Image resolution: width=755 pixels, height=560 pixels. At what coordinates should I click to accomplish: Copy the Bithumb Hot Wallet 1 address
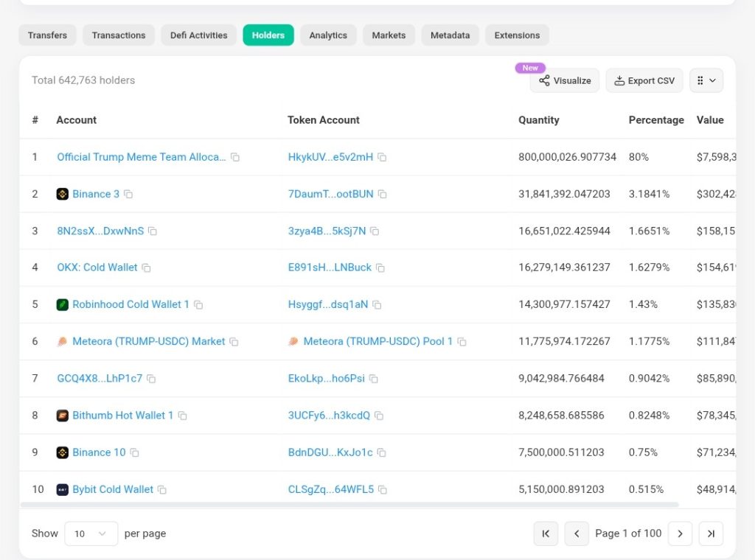182,416
